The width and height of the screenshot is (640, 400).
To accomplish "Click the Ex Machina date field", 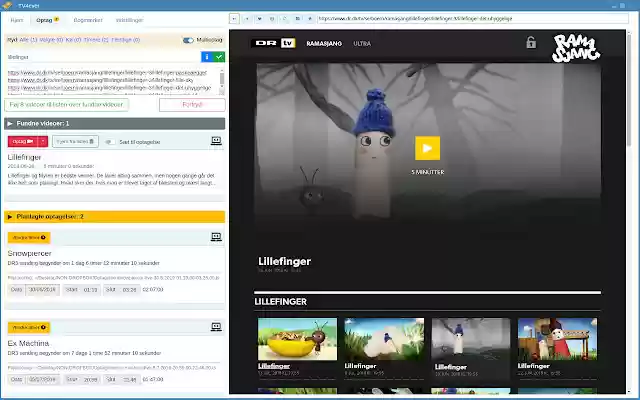I will 42,379.
